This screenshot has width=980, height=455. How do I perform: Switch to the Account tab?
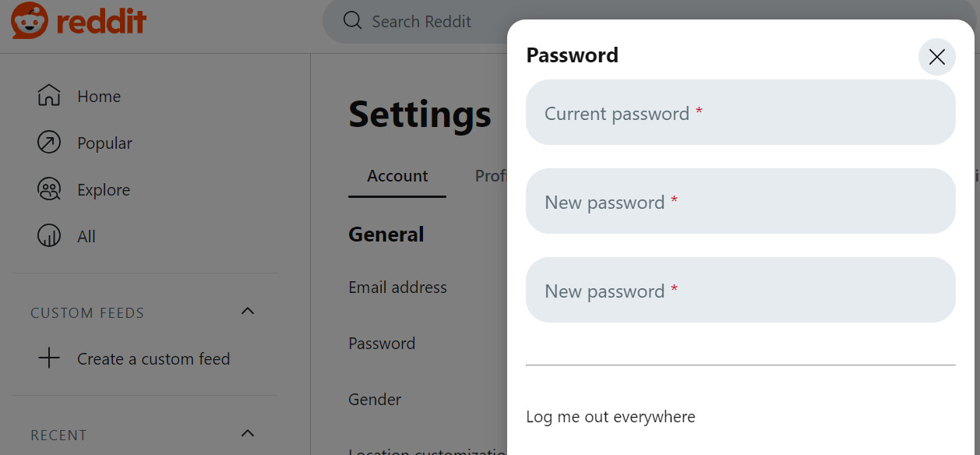[397, 176]
